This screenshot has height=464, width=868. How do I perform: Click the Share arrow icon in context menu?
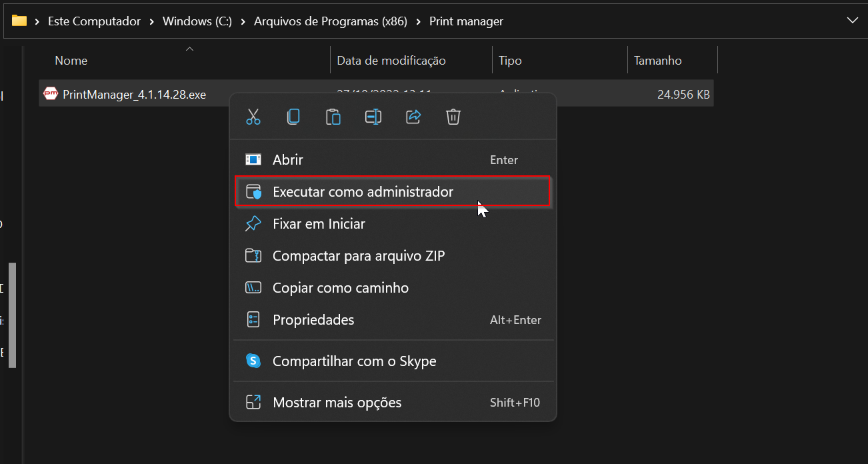(413, 117)
